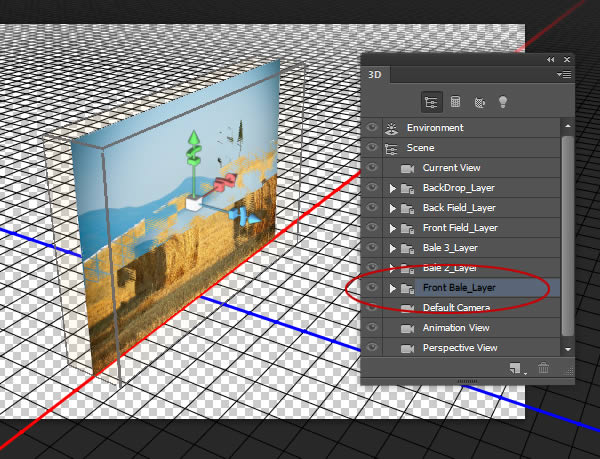Click the Bale 3_Layer folder icon
The height and width of the screenshot is (459, 600).
tap(408, 249)
